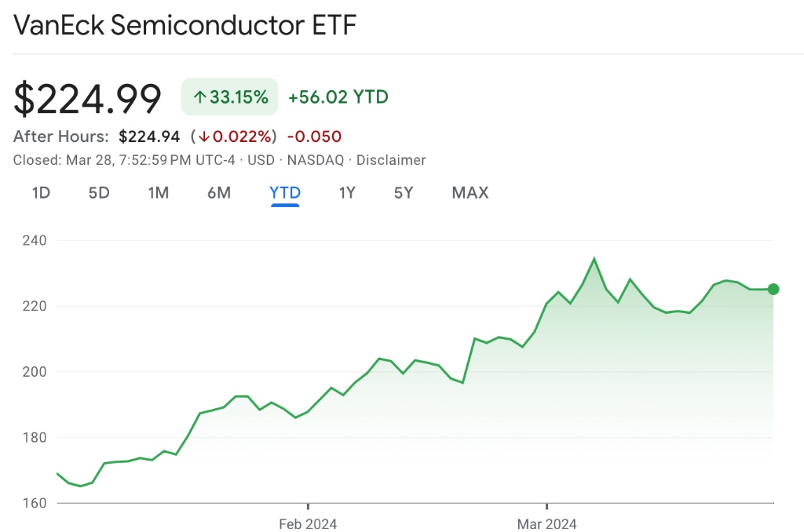Click the green endpoint dot on the chart line
Viewport: 804px width, 532px height.
click(x=773, y=289)
